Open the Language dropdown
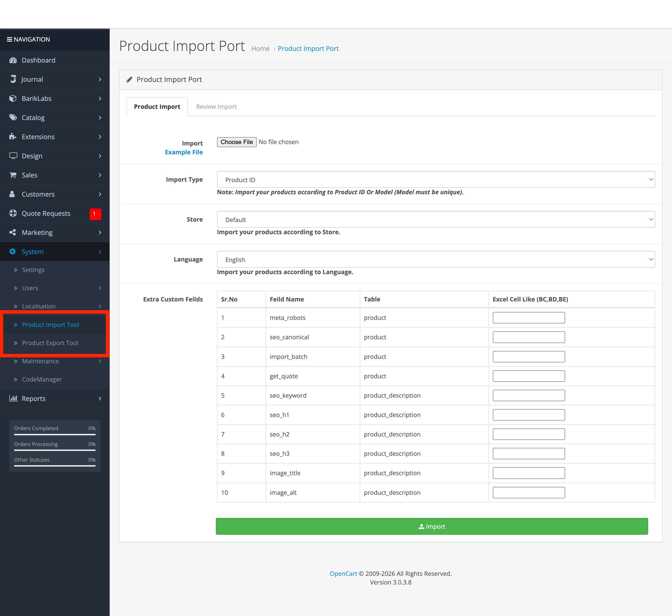 (436, 259)
